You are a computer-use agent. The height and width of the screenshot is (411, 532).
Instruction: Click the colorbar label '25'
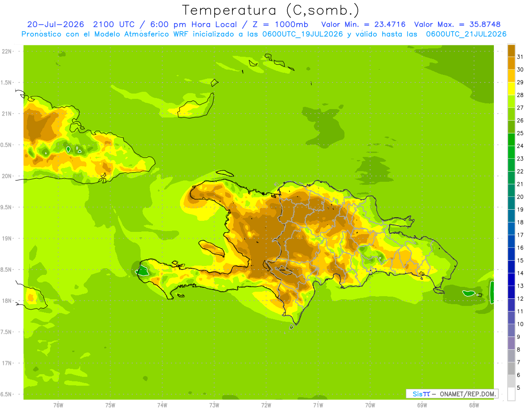(520, 133)
